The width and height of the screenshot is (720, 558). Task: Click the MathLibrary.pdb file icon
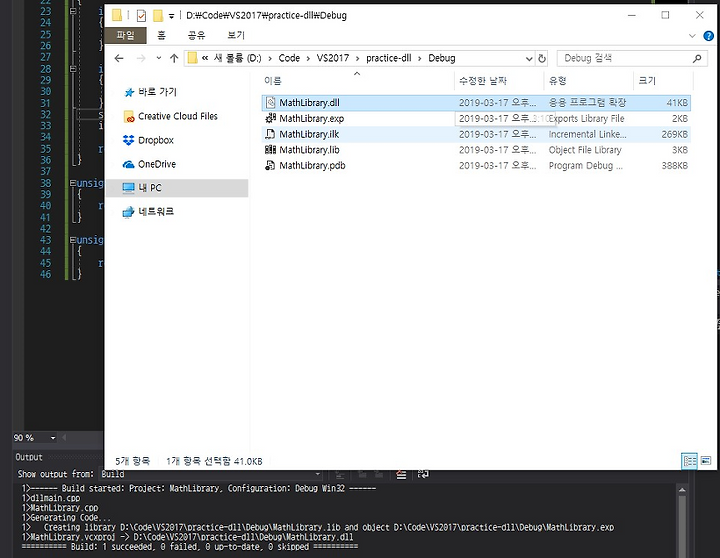270,165
